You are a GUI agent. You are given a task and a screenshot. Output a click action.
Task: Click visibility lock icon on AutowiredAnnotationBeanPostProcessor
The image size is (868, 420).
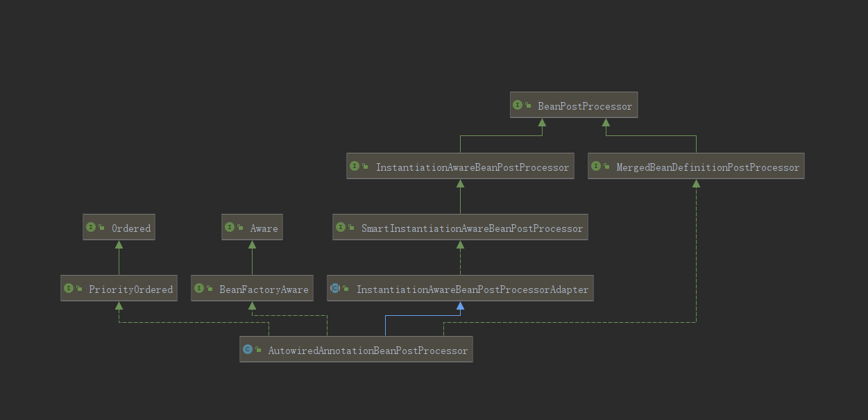tap(258, 351)
